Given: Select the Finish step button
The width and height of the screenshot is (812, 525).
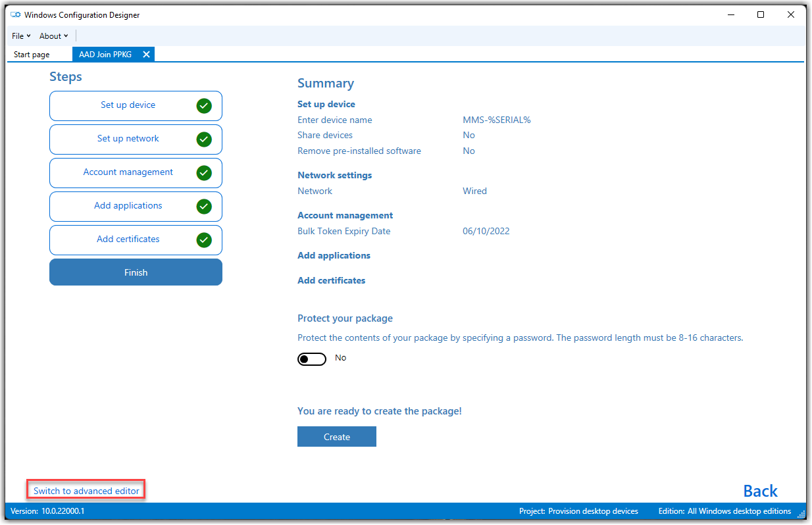Looking at the screenshot, I should click(x=136, y=272).
